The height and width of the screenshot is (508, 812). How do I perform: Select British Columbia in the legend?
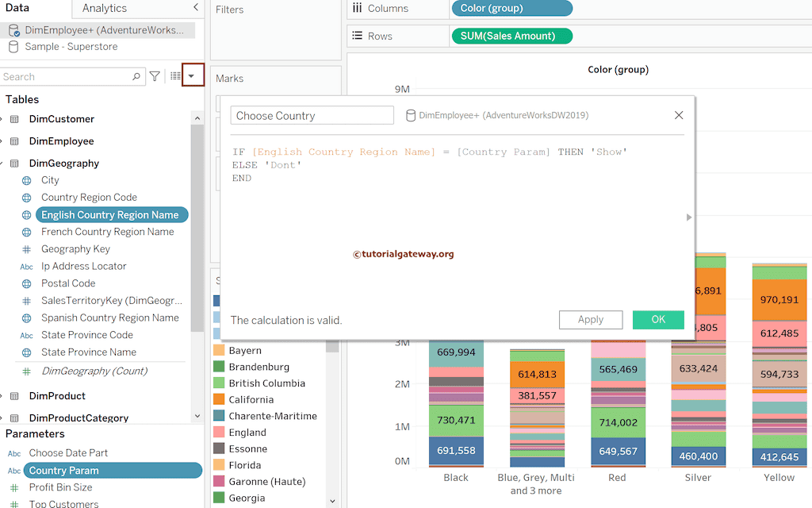pyautogui.click(x=266, y=383)
